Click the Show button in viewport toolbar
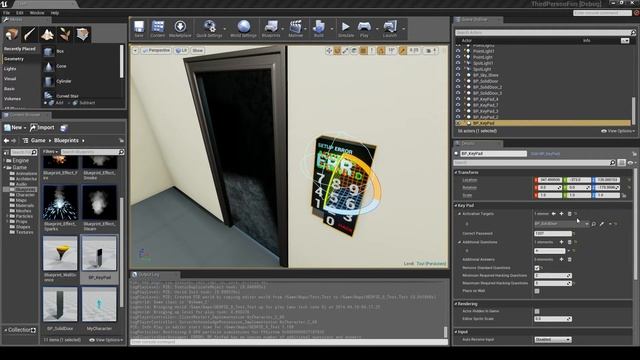Viewport: 640px width, 360px height. [198, 51]
